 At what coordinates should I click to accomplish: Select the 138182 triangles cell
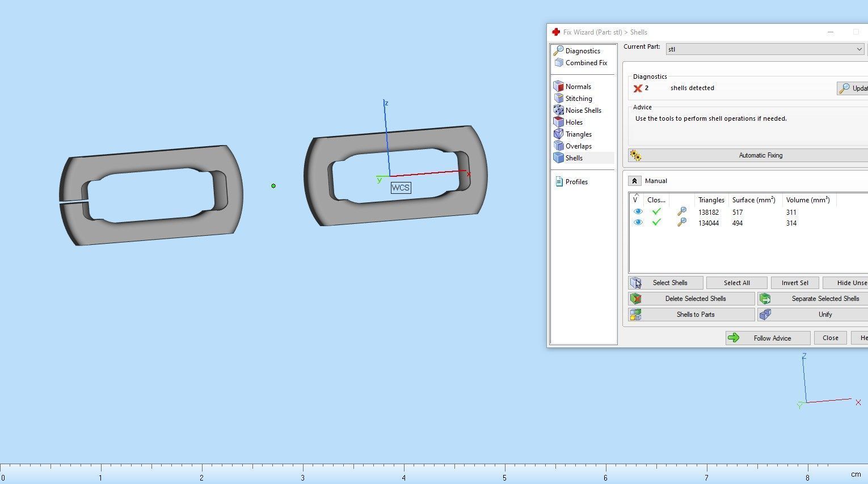(x=709, y=213)
